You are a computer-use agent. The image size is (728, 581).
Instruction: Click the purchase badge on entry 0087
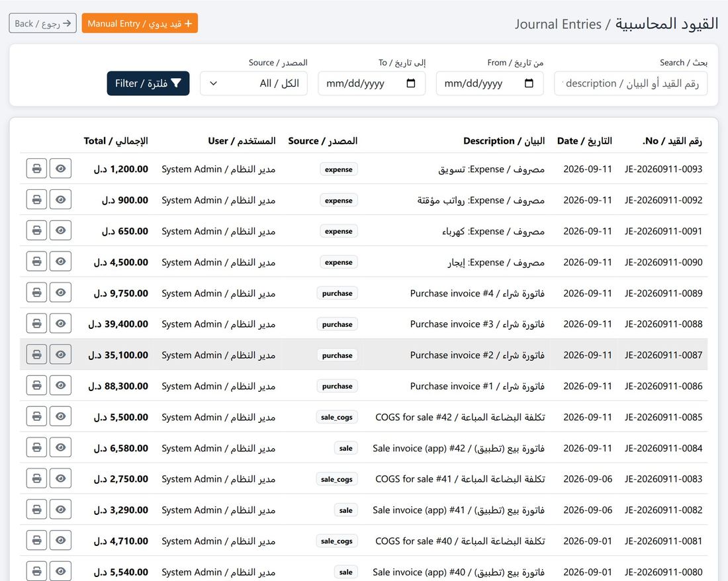pos(337,355)
